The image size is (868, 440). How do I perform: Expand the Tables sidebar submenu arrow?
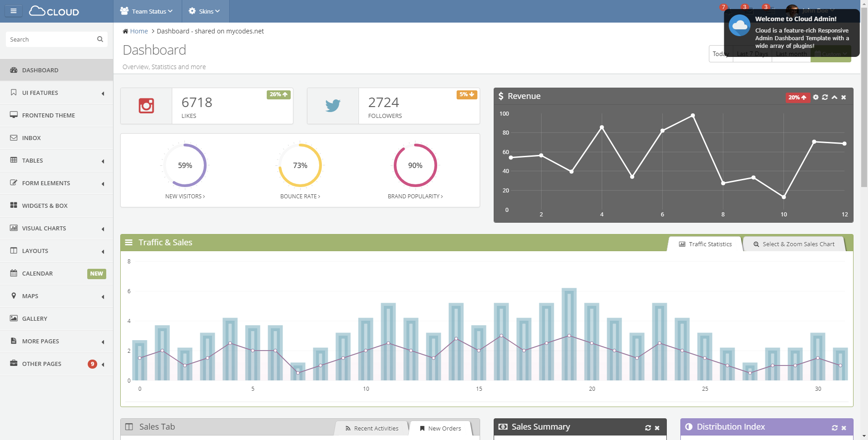(103, 161)
